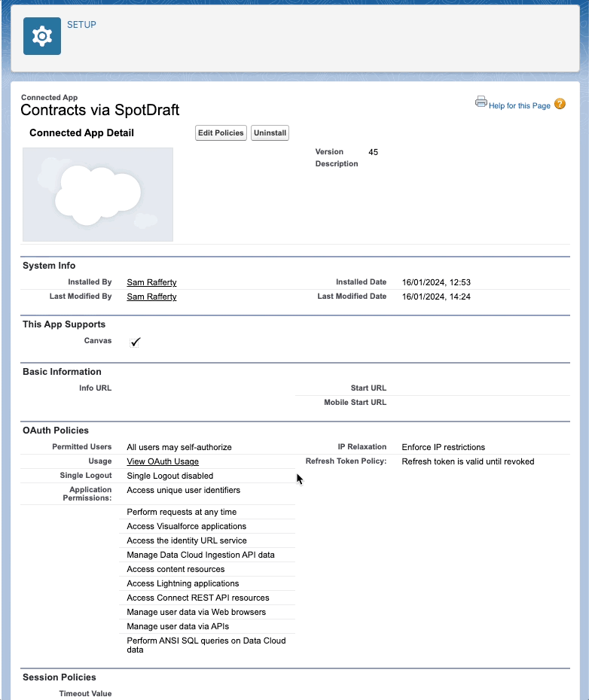
Task: Click the Perform requests at any time permission
Action: point(182,512)
